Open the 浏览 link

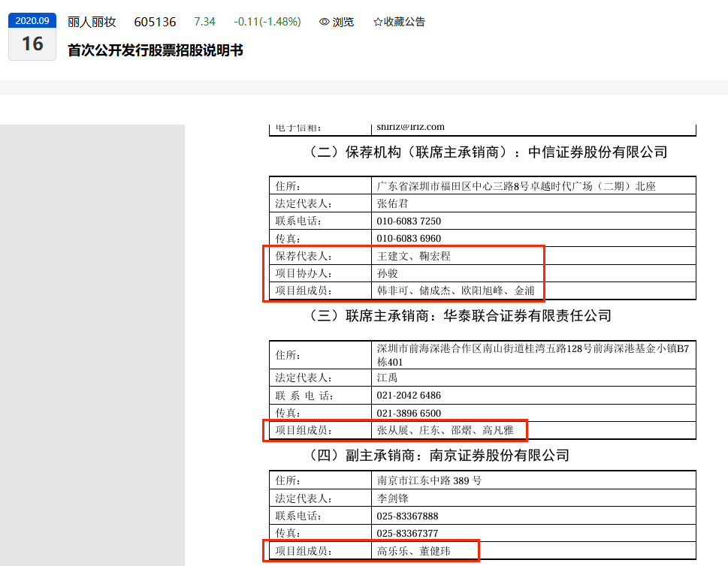pyautogui.click(x=343, y=22)
